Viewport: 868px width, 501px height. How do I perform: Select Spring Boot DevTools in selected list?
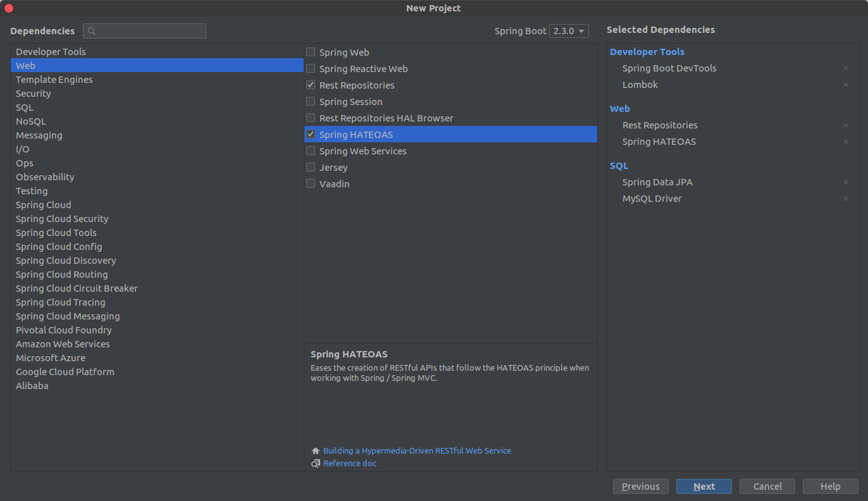click(x=669, y=68)
